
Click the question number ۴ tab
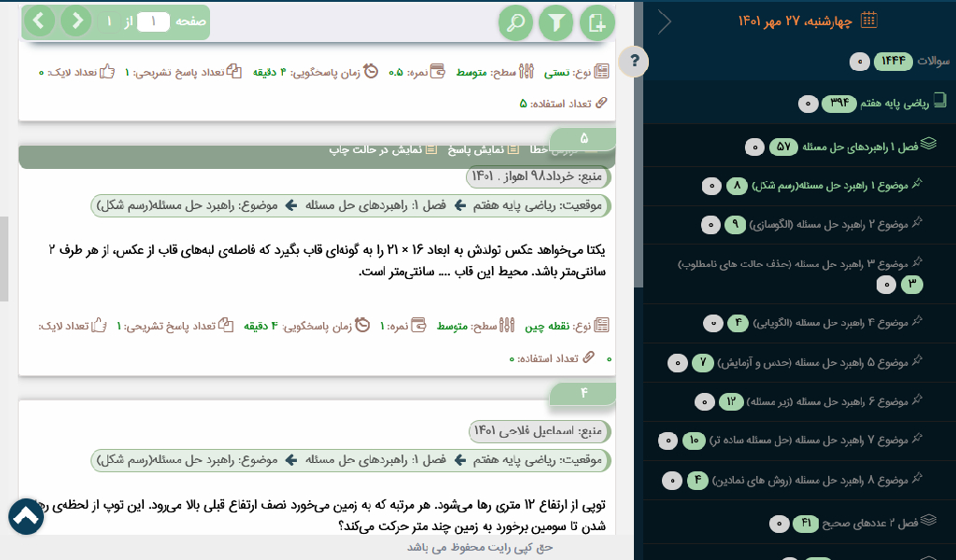point(583,394)
